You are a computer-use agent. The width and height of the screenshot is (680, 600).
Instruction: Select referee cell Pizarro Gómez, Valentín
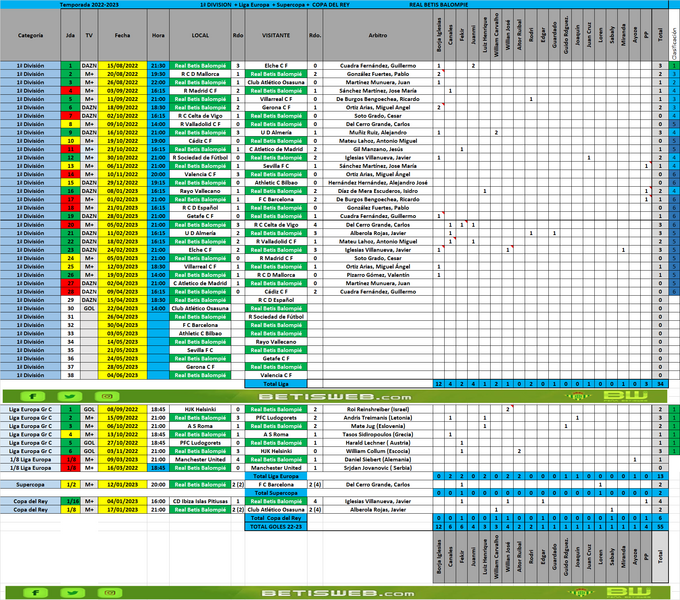(x=378, y=275)
